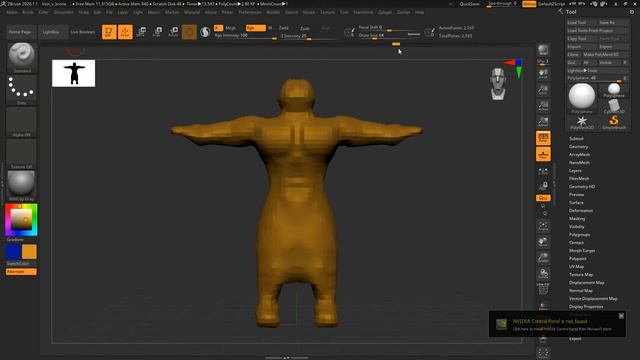Select the Rotate transform icon

(173, 32)
